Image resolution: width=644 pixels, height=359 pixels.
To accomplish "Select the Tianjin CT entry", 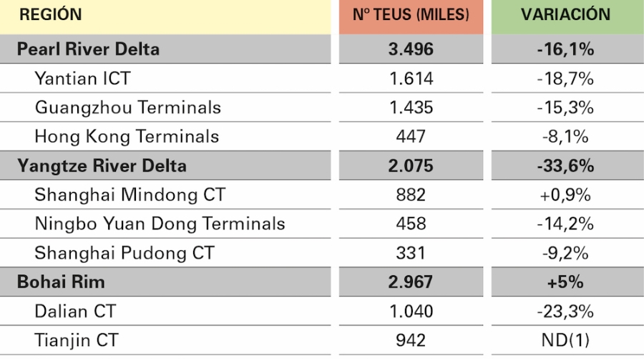I will click(x=77, y=340).
